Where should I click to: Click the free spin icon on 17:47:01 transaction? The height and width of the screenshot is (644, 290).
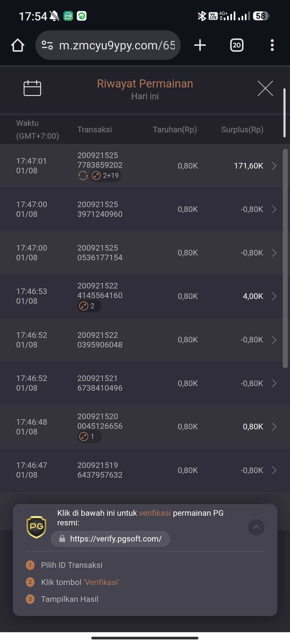83,176
